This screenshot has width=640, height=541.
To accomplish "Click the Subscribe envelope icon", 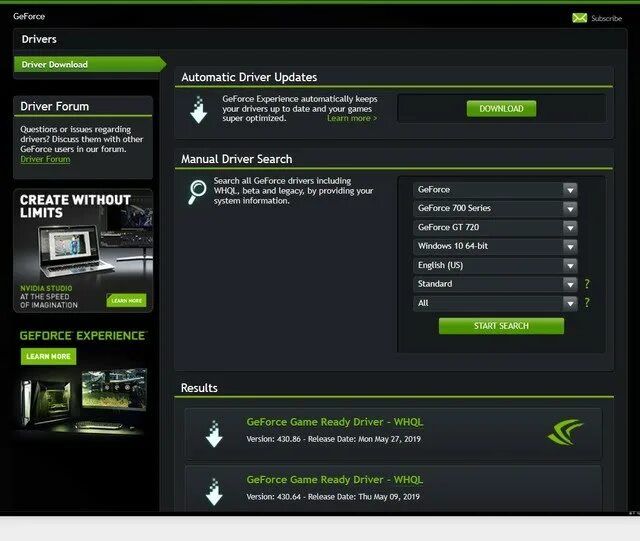I will click(x=579, y=18).
